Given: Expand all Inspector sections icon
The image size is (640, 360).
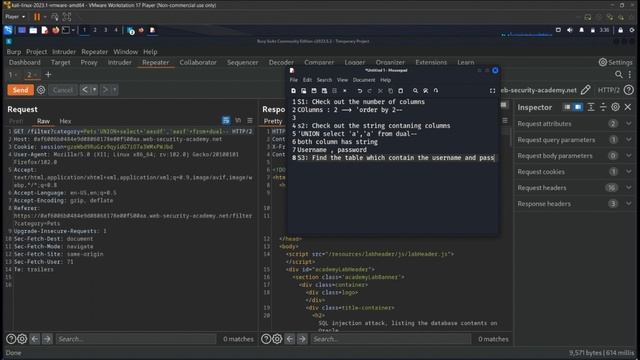Looking at the screenshot, I should (x=591, y=107).
